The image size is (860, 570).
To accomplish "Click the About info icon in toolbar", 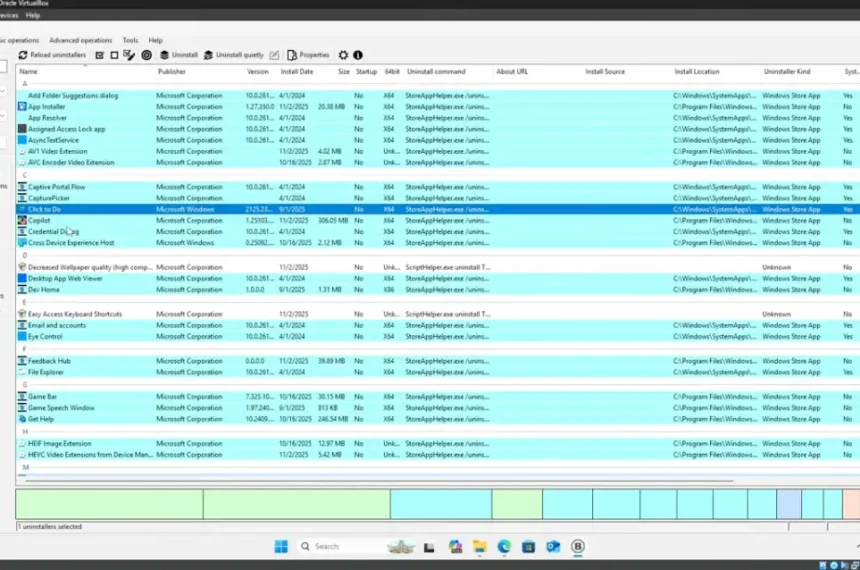I will click(x=358, y=55).
